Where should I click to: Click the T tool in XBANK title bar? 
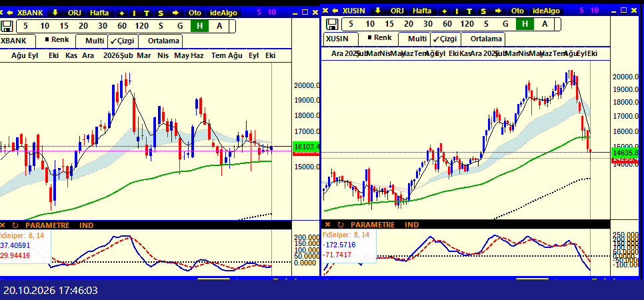tap(147, 13)
